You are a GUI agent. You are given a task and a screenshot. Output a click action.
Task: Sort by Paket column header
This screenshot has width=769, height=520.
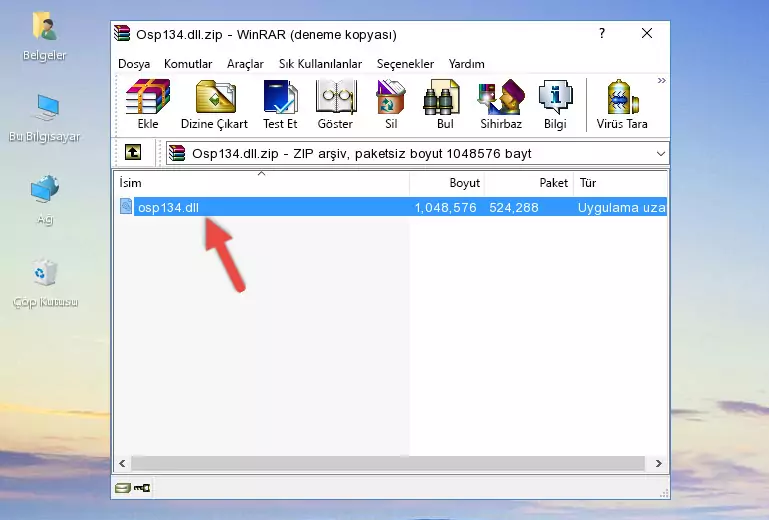529,183
